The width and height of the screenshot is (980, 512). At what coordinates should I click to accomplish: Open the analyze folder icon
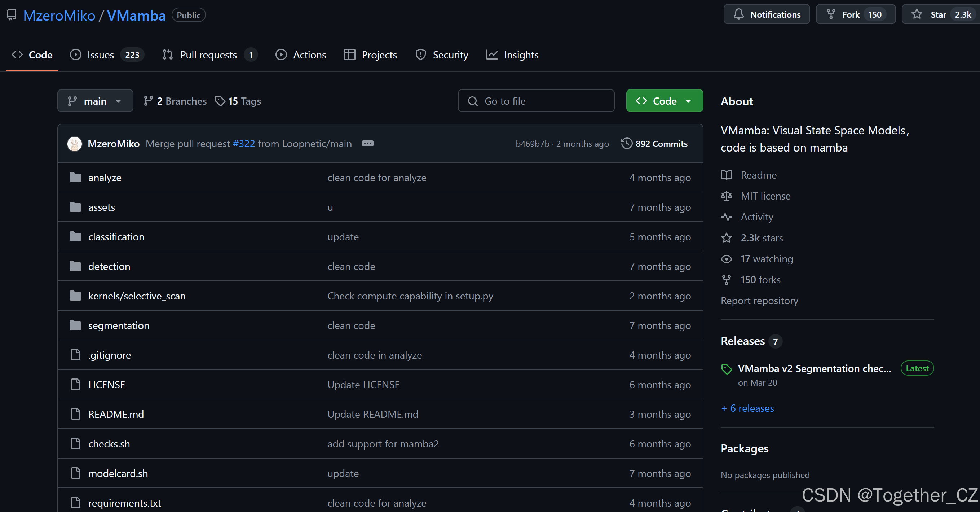pyautogui.click(x=75, y=178)
